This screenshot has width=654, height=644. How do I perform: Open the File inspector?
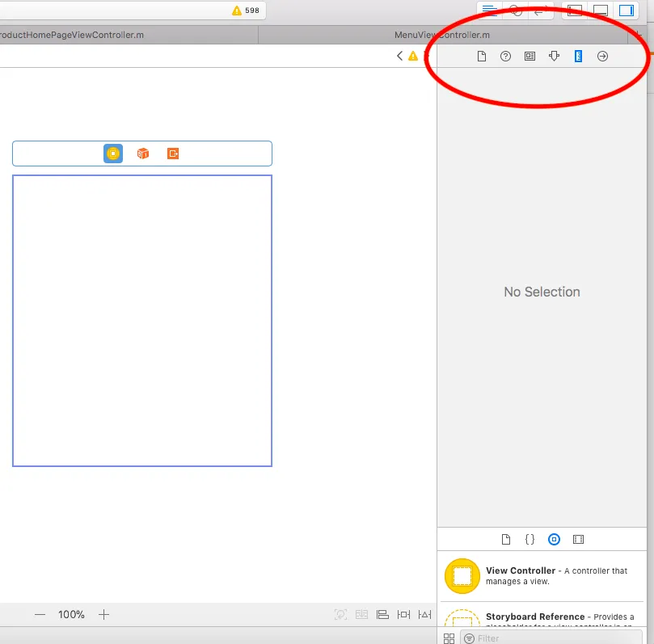pos(481,57)
